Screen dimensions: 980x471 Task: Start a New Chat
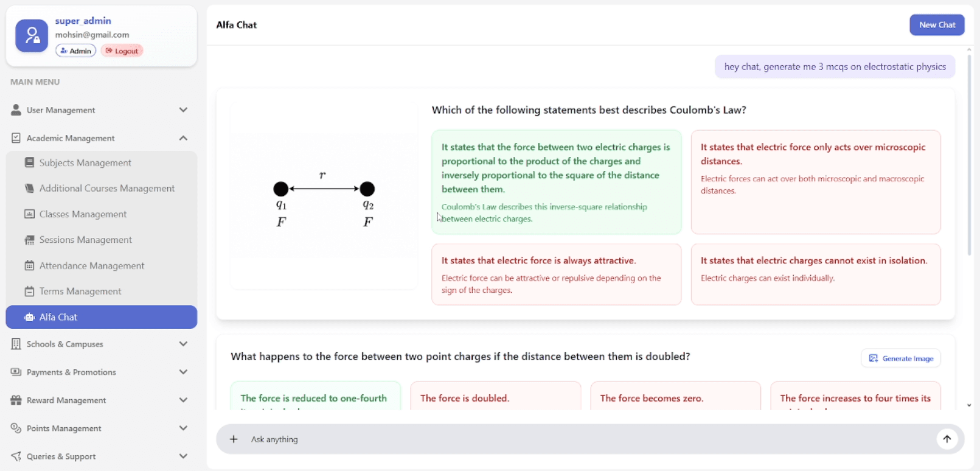936,25
